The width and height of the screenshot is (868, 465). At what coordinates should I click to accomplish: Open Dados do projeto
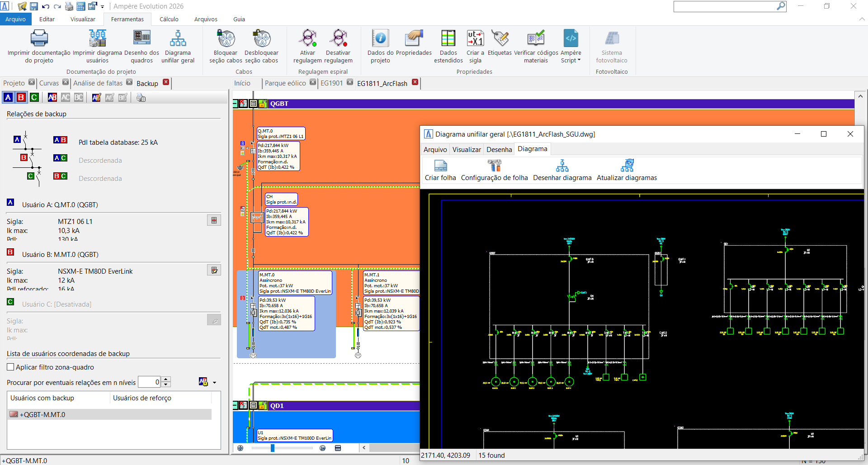tap(380, 39)
